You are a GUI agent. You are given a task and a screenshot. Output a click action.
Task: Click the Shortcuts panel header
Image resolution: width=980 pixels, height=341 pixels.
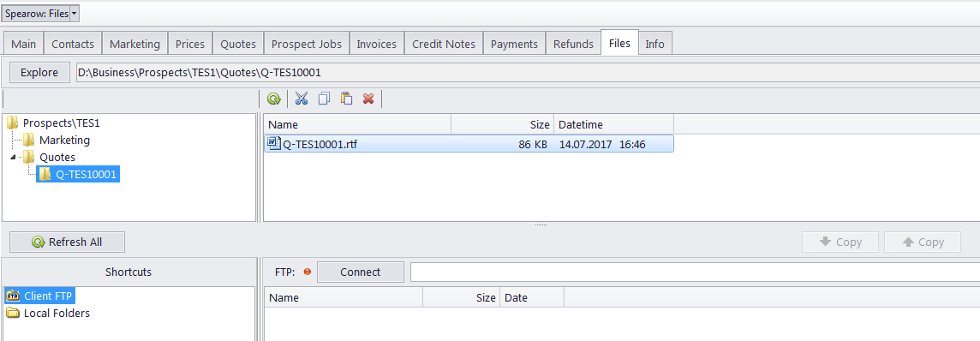128,272
